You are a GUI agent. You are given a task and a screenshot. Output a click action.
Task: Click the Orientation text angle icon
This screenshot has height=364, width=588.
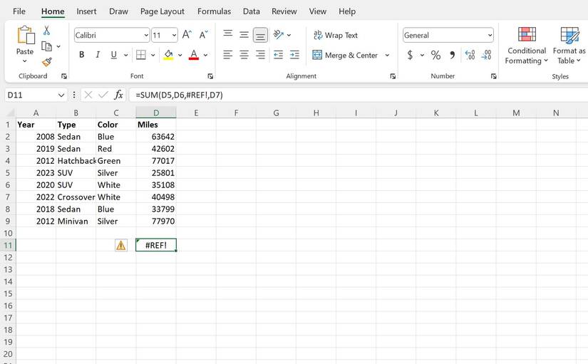(278, 34)
